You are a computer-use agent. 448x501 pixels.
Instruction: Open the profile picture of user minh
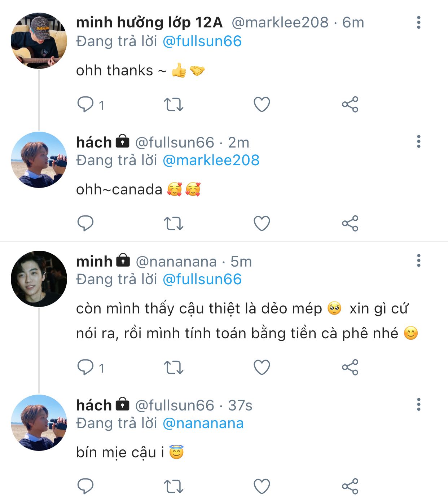pyautogui.click(x=39, y=278)
